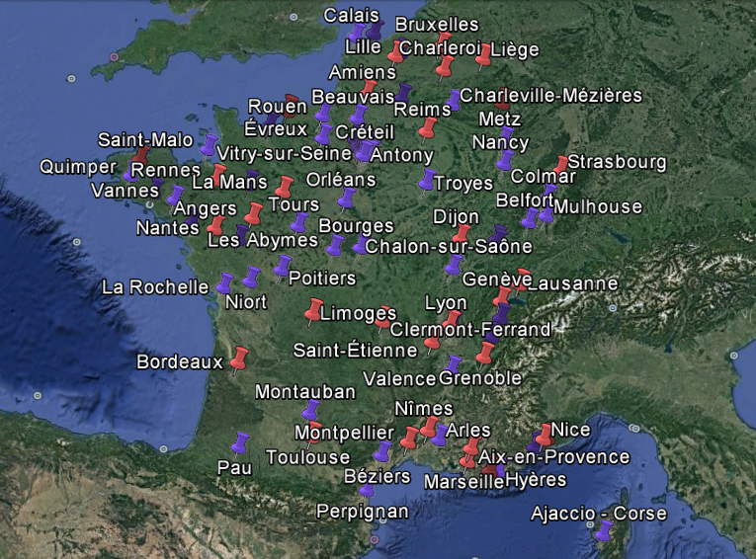Click the Montauban placemark label
Viewport: 756px width, 559px height.
pyautogui.click(x=304, y=392)
